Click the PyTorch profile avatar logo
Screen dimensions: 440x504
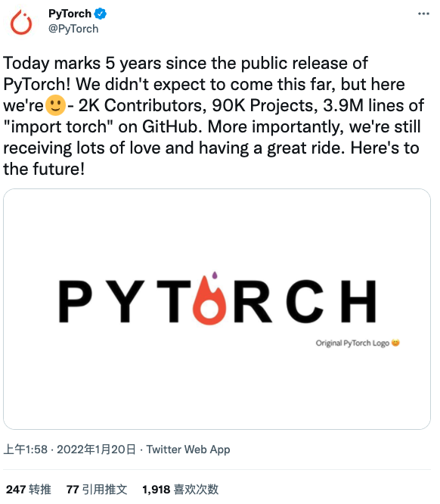pyautogui.click(x=21, y=22)
